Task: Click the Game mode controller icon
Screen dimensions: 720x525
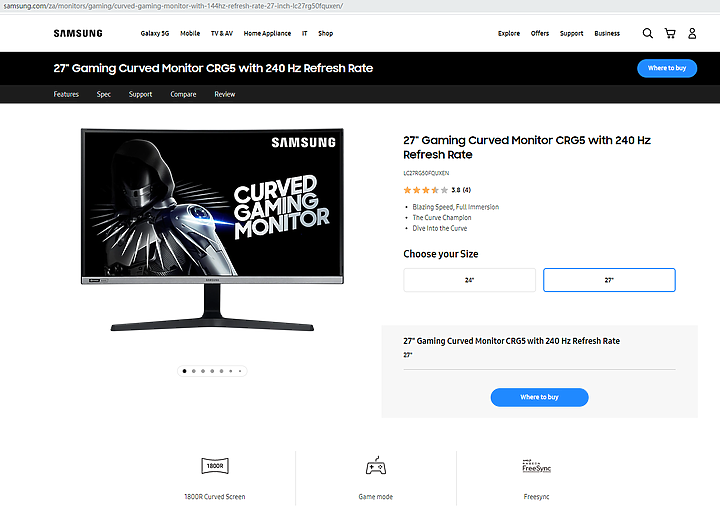Action: [x=376, y=465]
